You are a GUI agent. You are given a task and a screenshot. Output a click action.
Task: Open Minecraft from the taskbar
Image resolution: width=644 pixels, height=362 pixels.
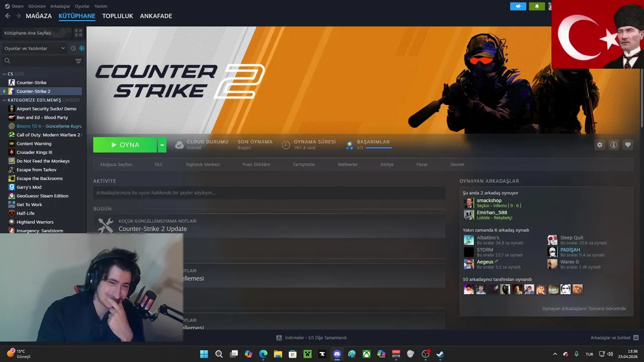click(x=307, y=354)
